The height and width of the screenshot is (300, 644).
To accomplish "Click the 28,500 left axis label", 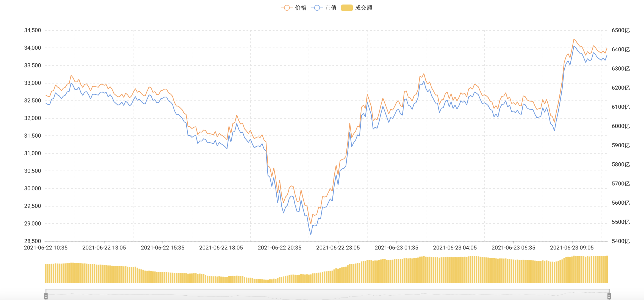I will tap(32, 241).
